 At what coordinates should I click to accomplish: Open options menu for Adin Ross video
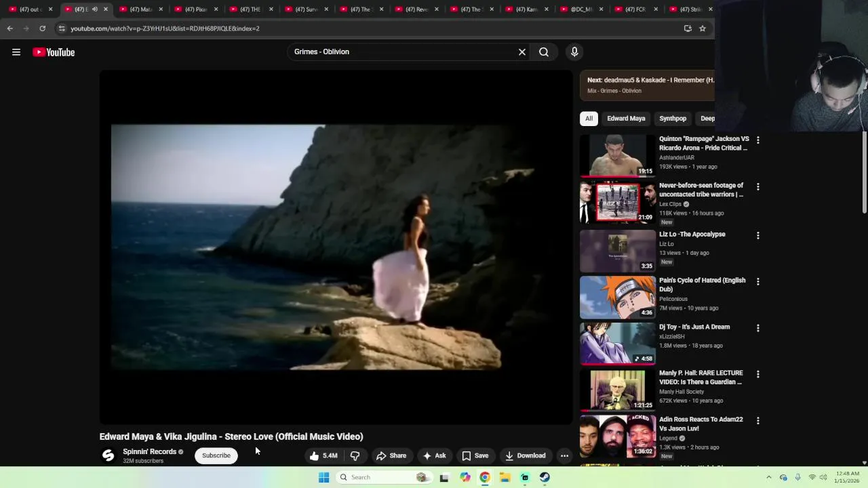pyautogui.click(x=758, y=420)
